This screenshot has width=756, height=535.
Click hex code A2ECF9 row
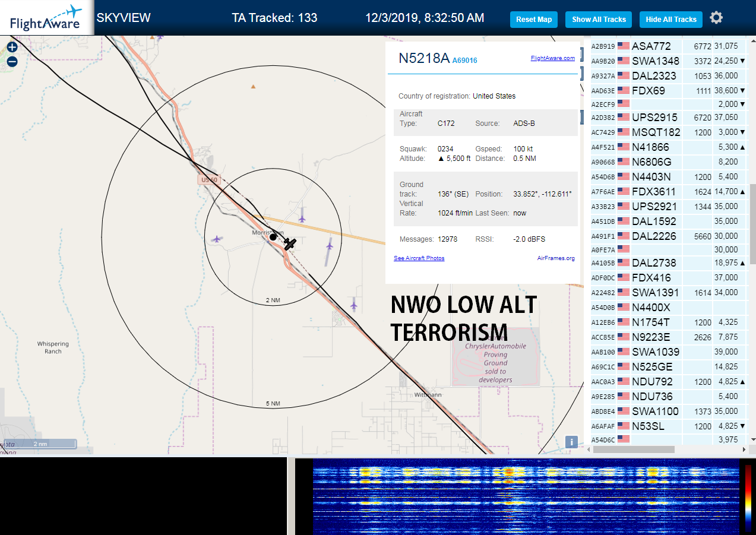(669, 104)
